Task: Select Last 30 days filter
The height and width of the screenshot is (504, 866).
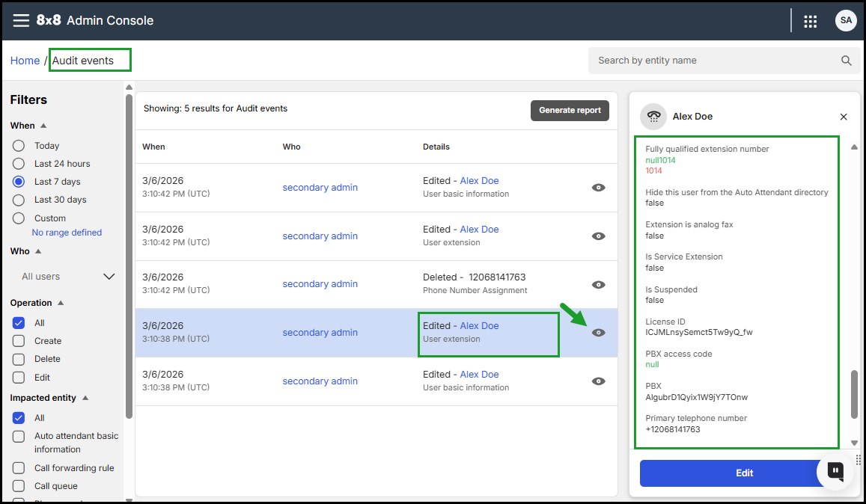Action: (19, 200)
